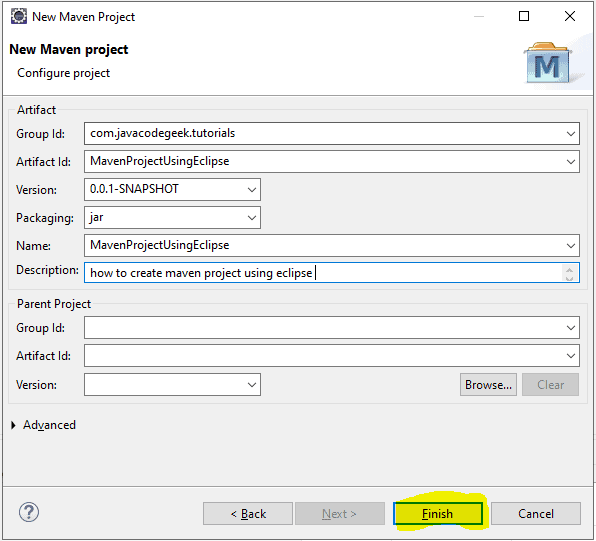This screenshot has width=596, height=541.
Task: Click the Description field down spinner arrow
Action: [569, 278]
